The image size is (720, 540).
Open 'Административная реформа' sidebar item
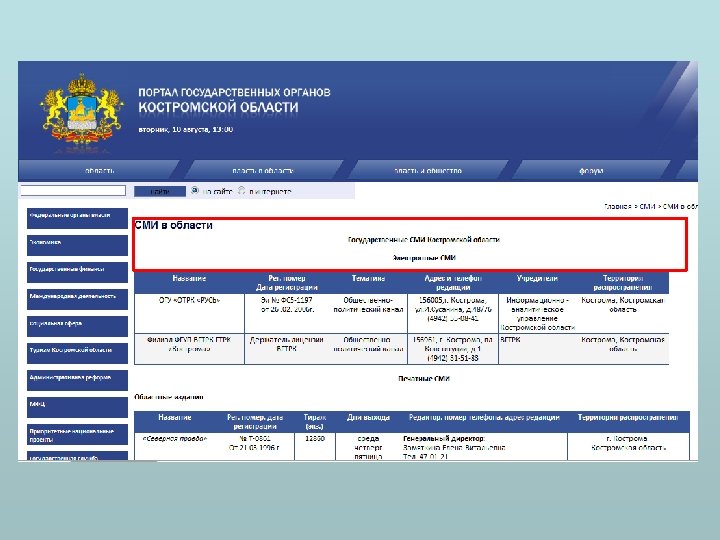pyautogui.click(x=77, y=380)
